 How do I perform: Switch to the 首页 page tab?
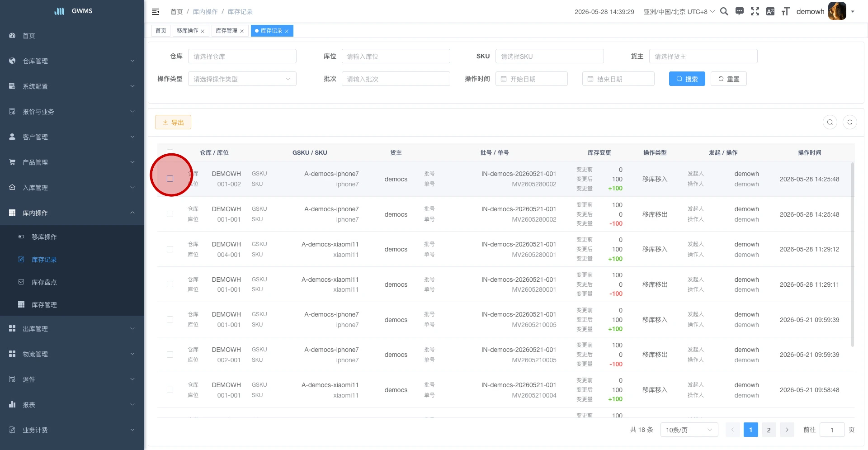click(x=161, y=31)
